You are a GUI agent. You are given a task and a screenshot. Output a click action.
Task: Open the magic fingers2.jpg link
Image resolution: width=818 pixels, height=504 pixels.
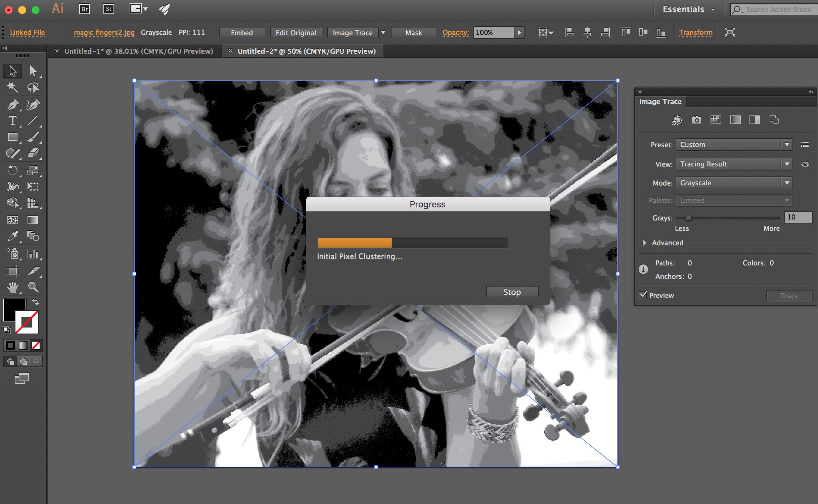[104, 33]
